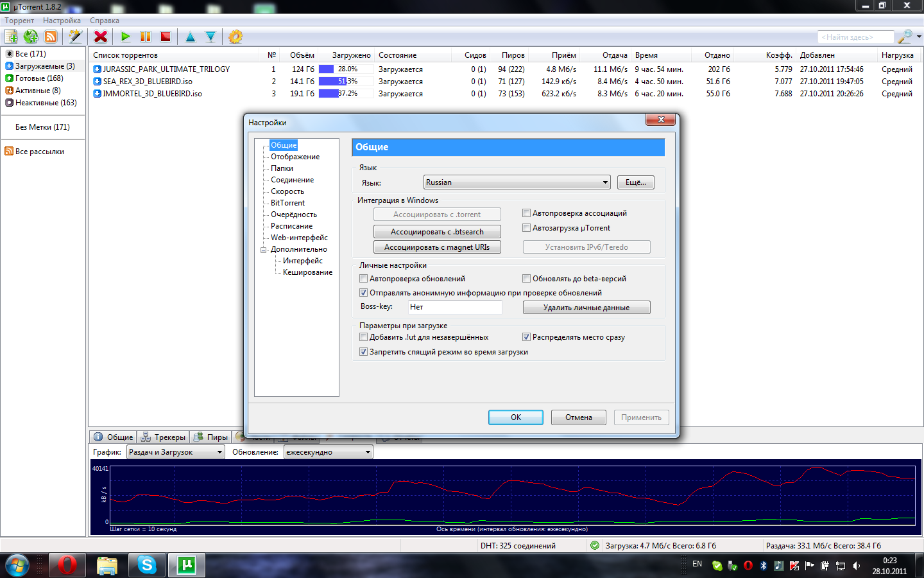Image resolution: width=924 pixels, height=578 pixels.
Task: Click the orange RSS feed toolbar icon
Action: 51,37
